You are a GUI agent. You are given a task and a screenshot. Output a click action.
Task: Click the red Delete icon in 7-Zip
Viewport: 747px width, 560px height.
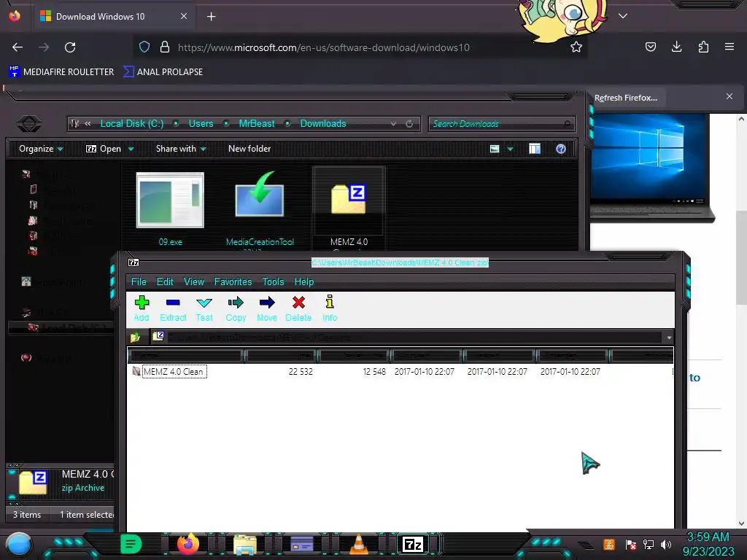click(x=298, y=303)
